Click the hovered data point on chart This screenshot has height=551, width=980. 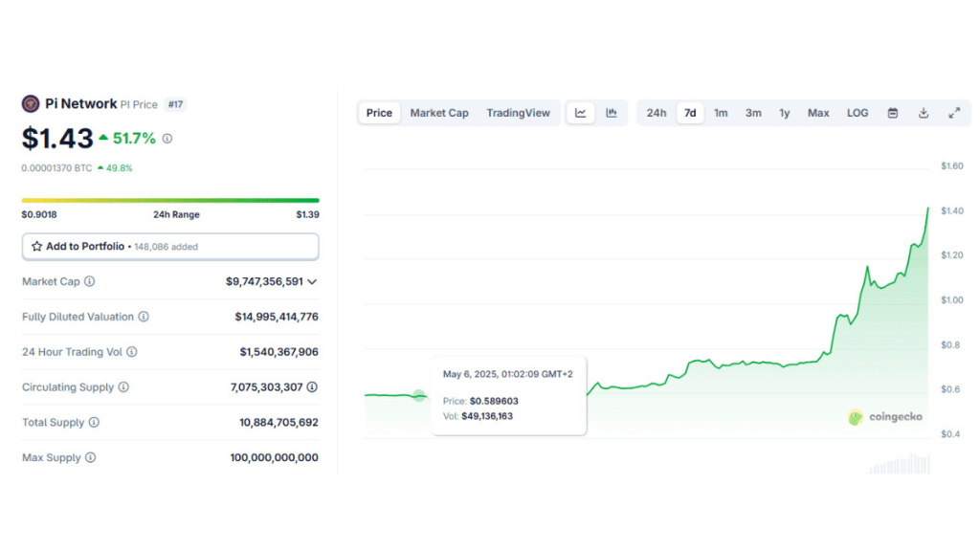[x=419, y=395]
